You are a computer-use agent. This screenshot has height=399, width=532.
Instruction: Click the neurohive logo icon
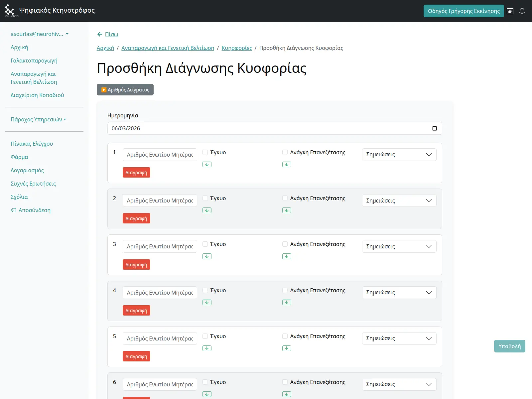click(x=10, y=10)
